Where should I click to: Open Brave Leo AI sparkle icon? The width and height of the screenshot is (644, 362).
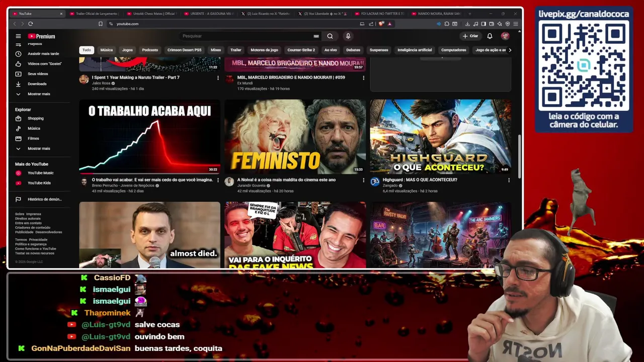coord(500,24)
